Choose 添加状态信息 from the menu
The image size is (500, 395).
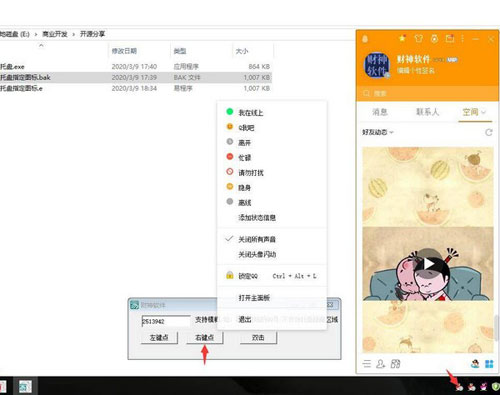(272, 217)
